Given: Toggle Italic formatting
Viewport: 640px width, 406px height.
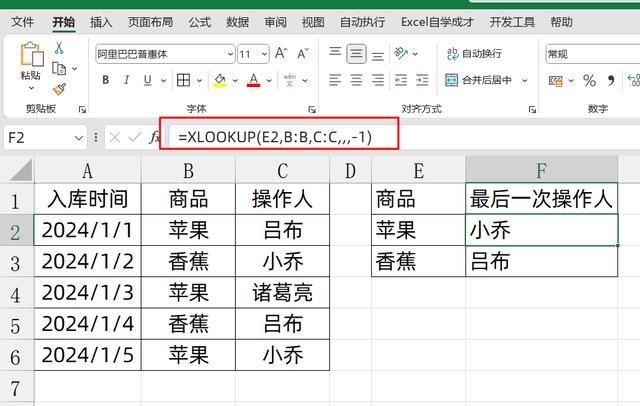Looking at the screenshot, I should point(127,80).
